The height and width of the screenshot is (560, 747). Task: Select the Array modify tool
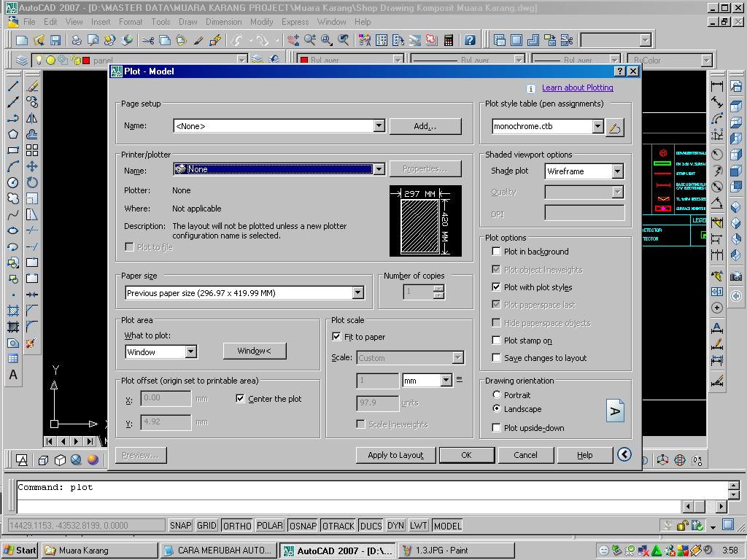[32, 150]
